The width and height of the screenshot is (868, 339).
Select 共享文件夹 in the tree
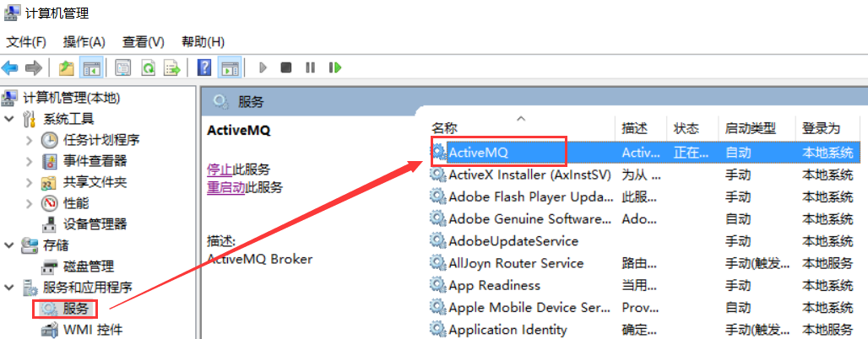pos(95,182)
